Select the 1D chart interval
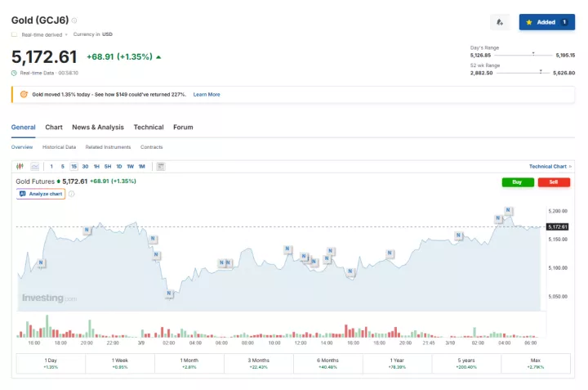Screen dimensions: 588x390 click(118, 166)
